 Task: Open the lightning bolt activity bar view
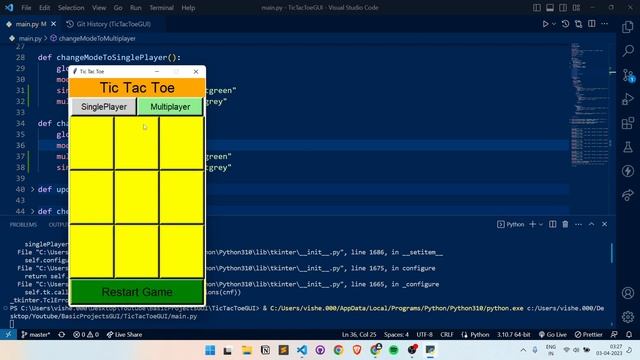(628, 171)
